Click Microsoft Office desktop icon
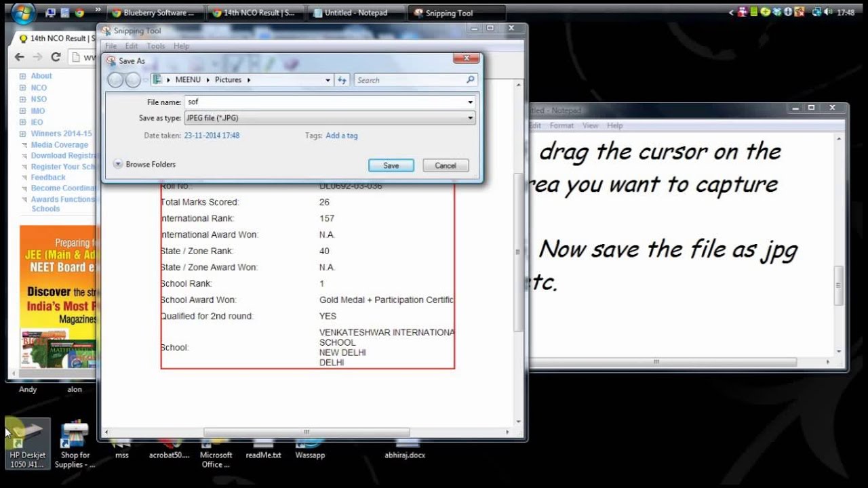868x488 pixels. 216,455
